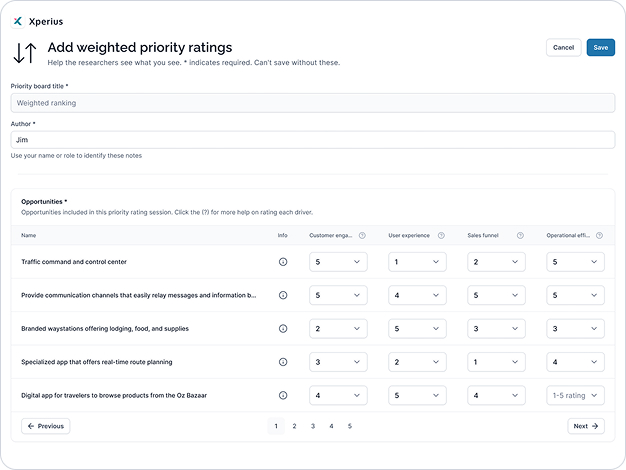Open Sales funnel rating for Specialized app row
The width and height of the screenshot is (626, 470).
tap(496, 362)
